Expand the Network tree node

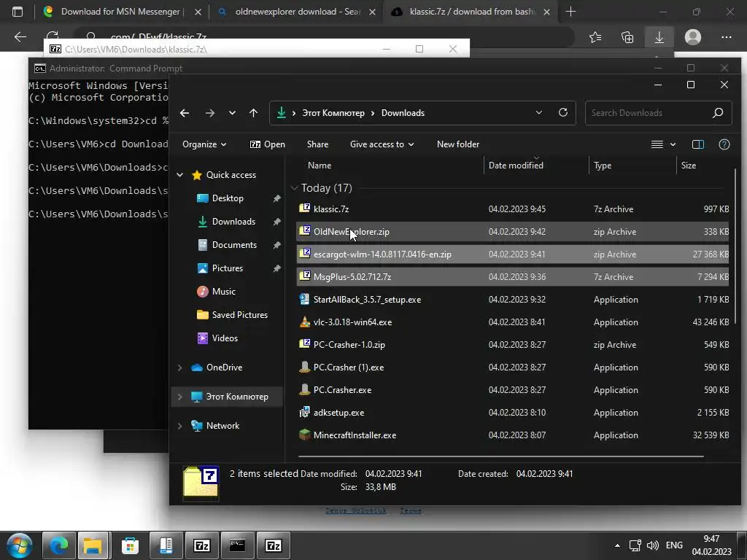(x=179, y=426)
